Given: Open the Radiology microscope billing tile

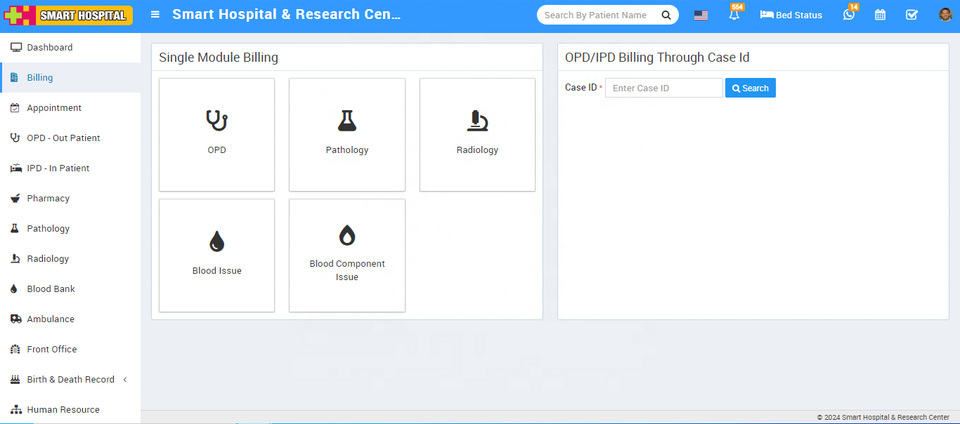Looking at the screenshot, I should [x=477, y=134].
